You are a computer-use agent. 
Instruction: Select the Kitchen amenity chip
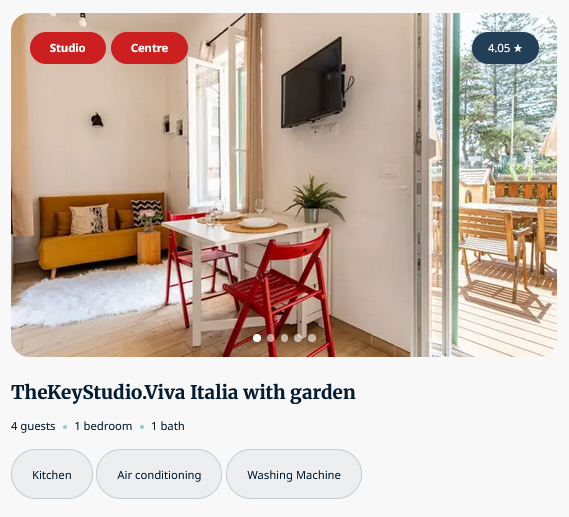click(52, 474)
